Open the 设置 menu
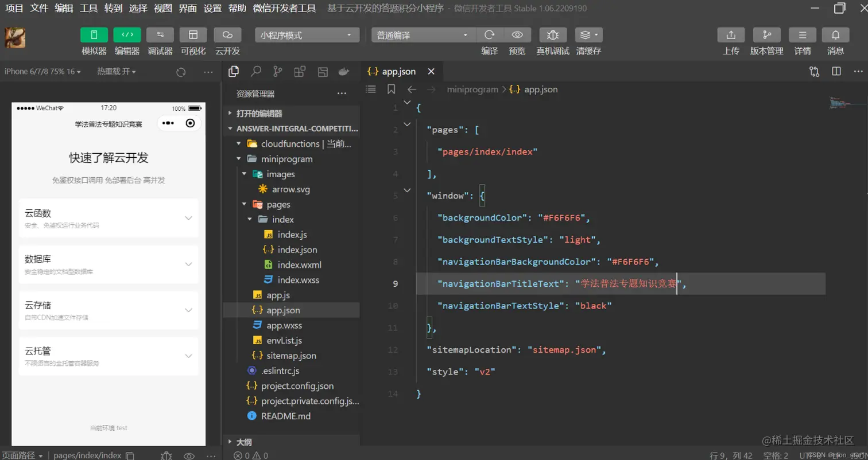Viewport: 868px width, 460px height. (212, 8)
